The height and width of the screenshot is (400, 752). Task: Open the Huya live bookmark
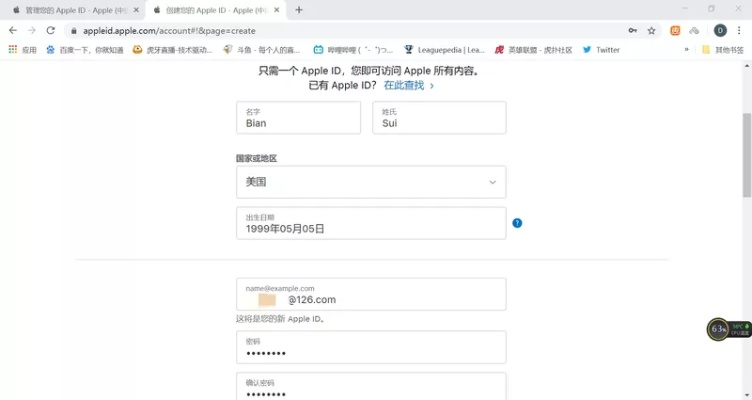click(172, 50)
